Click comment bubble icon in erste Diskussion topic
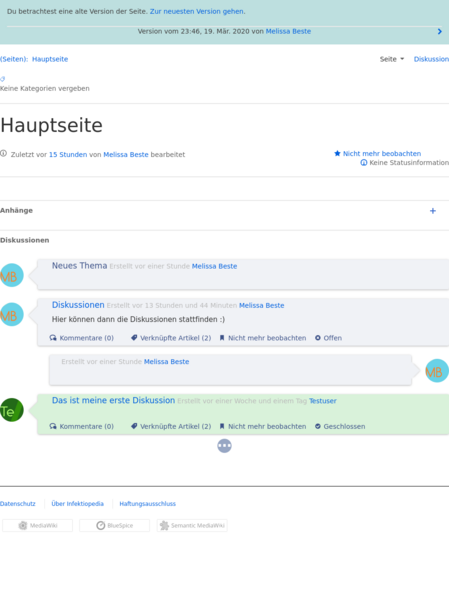This screenshot has width=449, height=599. tap(53, 426)
